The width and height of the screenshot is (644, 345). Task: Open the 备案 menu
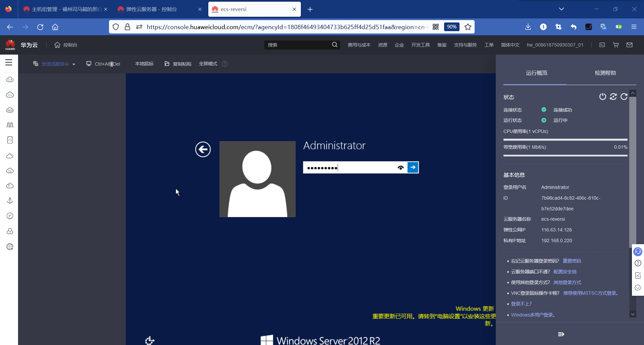tap(442, 45)
